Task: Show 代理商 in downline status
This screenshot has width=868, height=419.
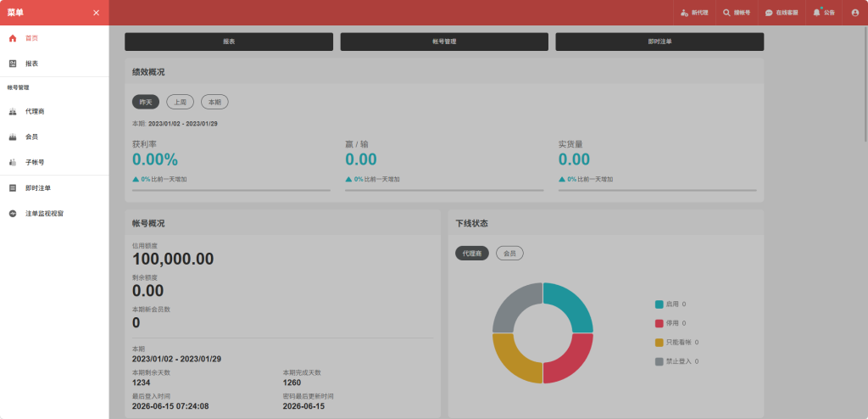Action: (472, 254)
